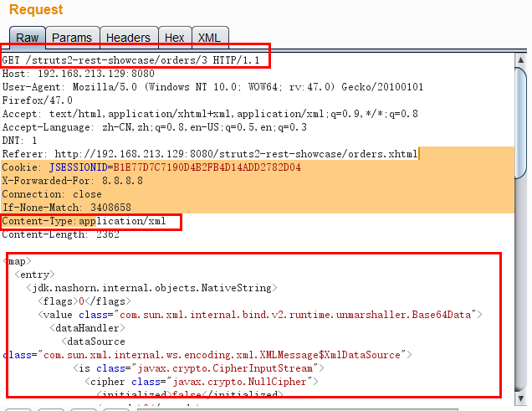Switch to the Raw tab
The width and height of the screenshot is (532, 411).
(x=27, y=38)
